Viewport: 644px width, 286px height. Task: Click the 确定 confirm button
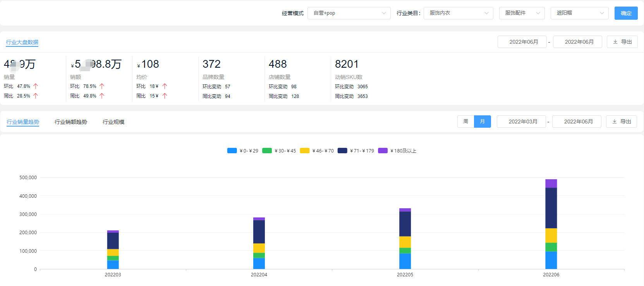(x=626, y=13)
